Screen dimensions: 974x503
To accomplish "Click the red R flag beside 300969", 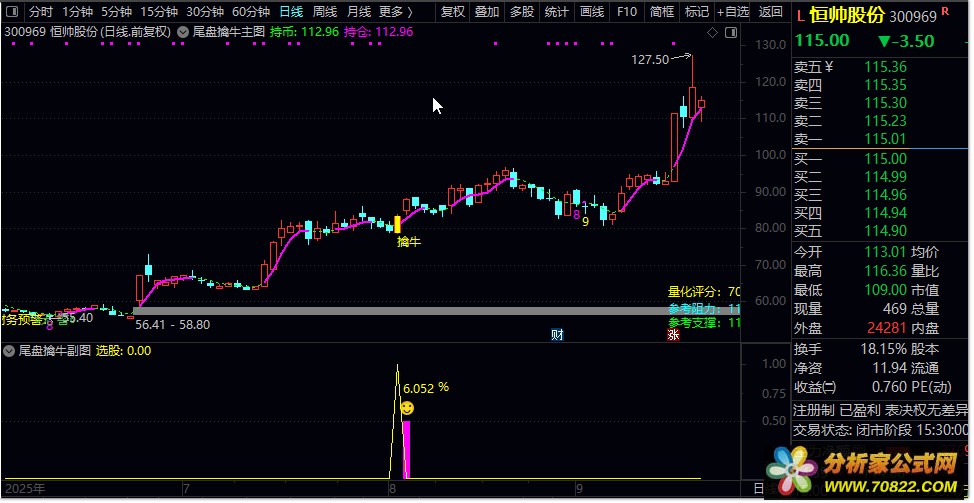I will click(x=945, y=11).
